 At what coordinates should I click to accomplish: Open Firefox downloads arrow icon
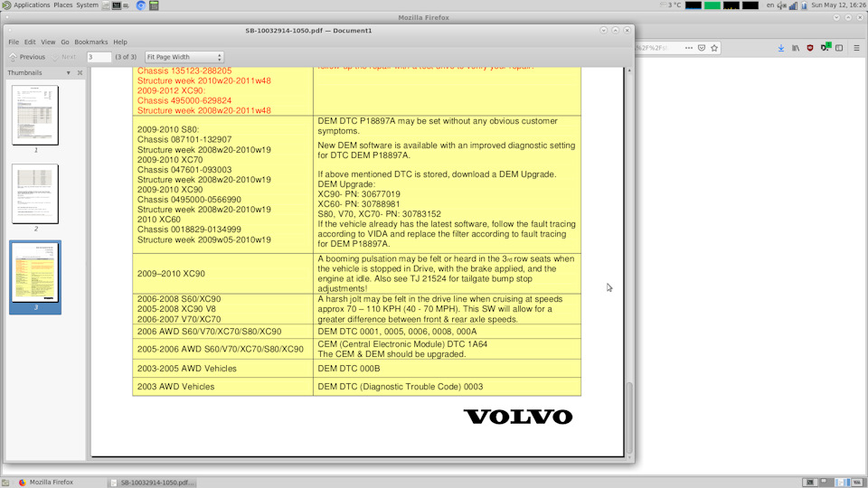(x=781, y=48)
